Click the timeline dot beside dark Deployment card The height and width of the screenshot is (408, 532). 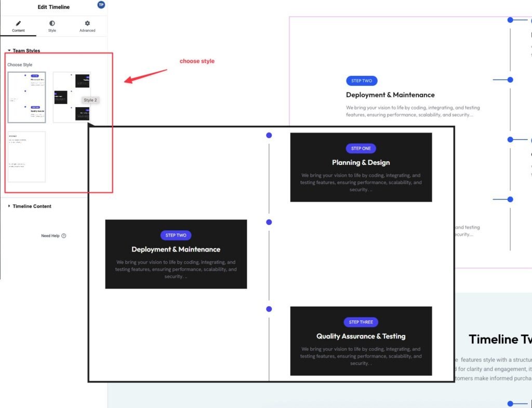coord(269,222)
